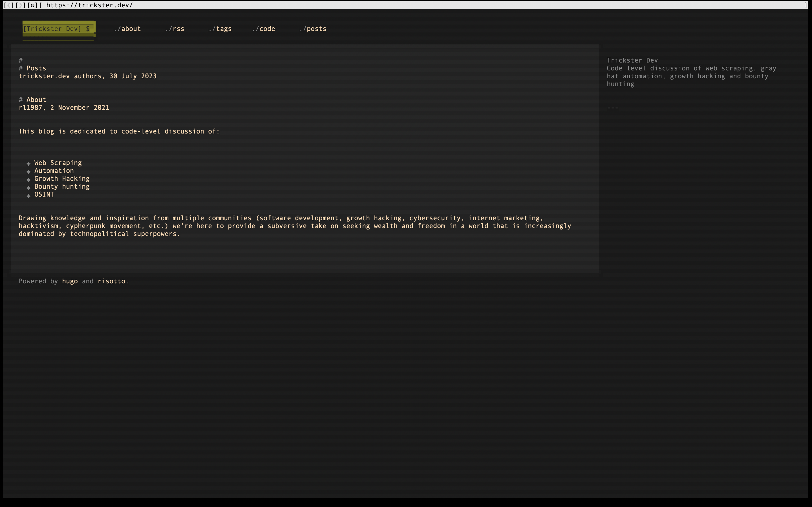This screenshot has height=507, width=812.
Task: Click the Growth Hacking list item
Action: pos(62,179)
